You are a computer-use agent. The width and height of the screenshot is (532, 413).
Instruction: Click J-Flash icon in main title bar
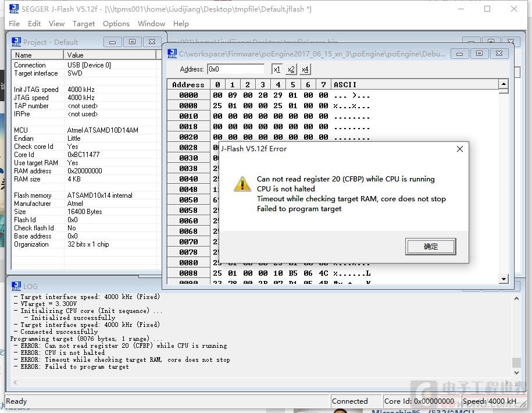pos(14,9)
